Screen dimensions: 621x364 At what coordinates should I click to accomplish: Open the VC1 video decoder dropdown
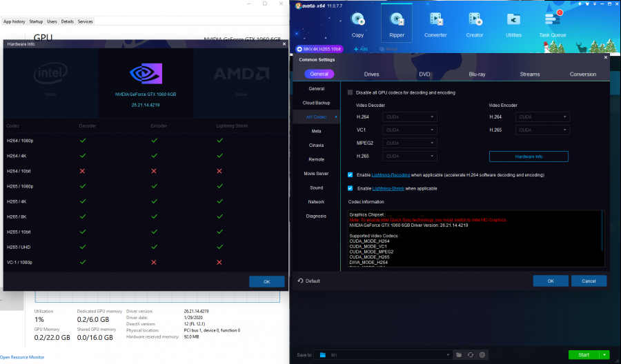[x=409, y=130]
